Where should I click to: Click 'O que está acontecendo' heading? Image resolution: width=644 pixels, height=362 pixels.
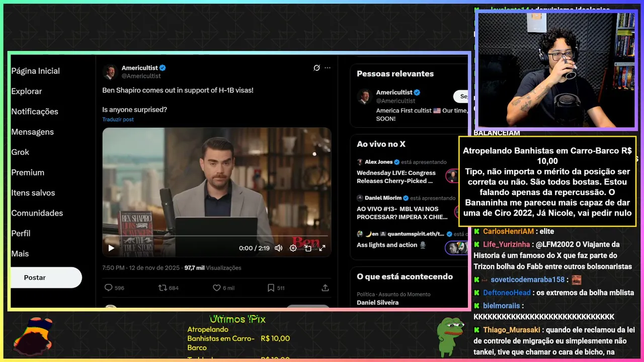(405, 277)
